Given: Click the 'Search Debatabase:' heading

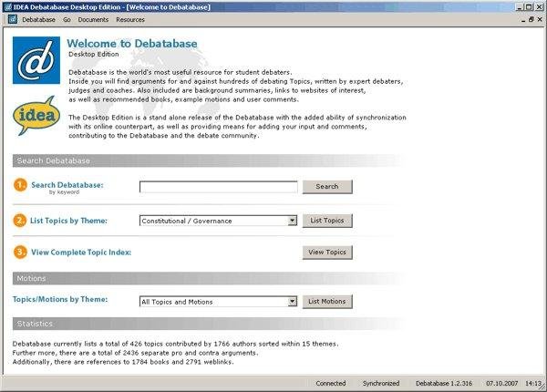Looking at the screenshot, I should [x=67, y=185].
